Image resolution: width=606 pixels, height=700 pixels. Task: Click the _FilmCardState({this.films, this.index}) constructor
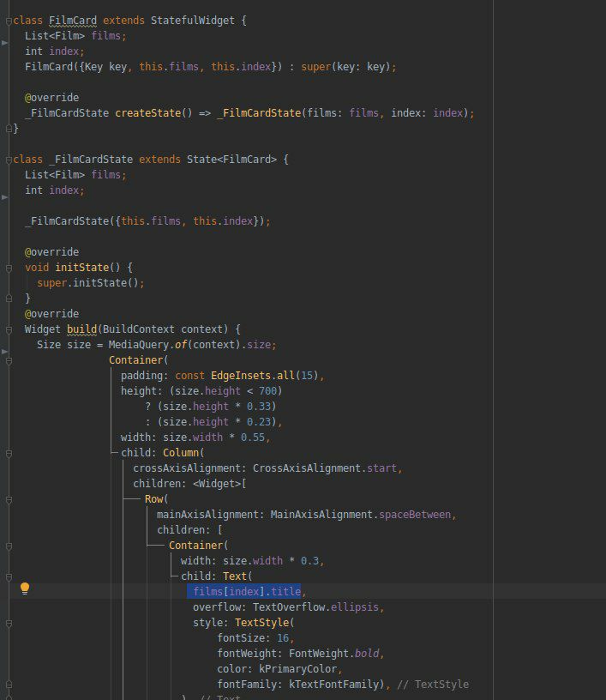click(147, 221)
